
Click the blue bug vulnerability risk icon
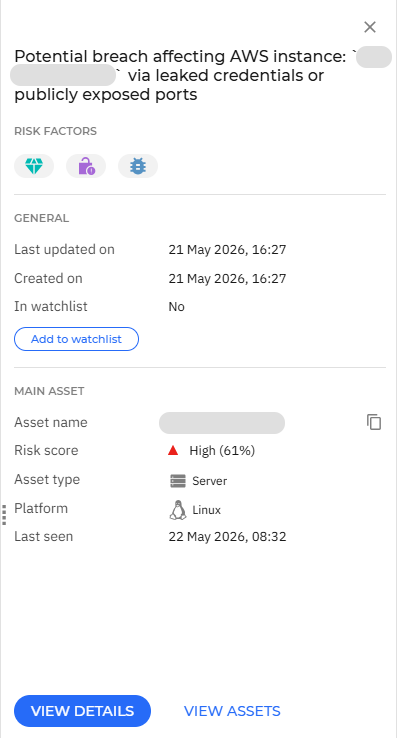click(138, 166)
